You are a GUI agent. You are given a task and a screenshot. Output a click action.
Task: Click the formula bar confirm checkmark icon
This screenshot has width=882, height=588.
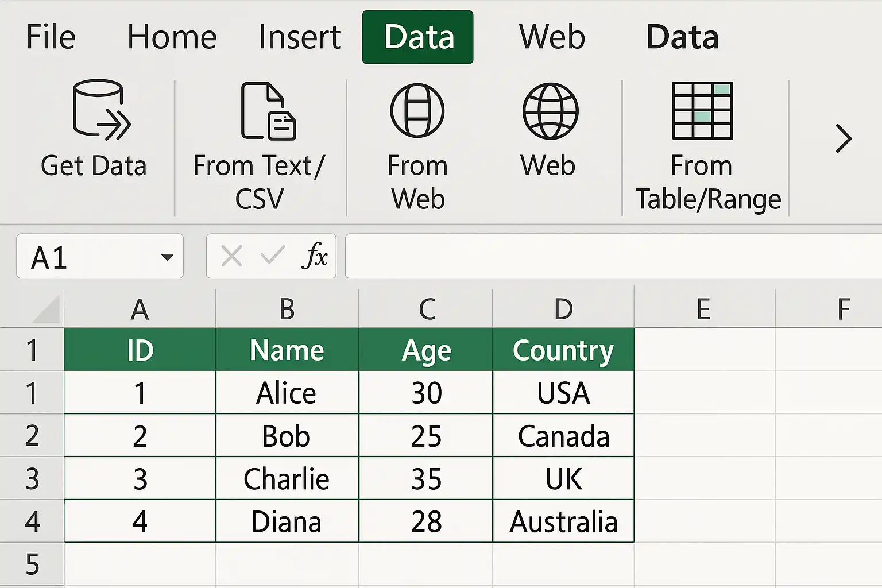(x=272, y=255)
